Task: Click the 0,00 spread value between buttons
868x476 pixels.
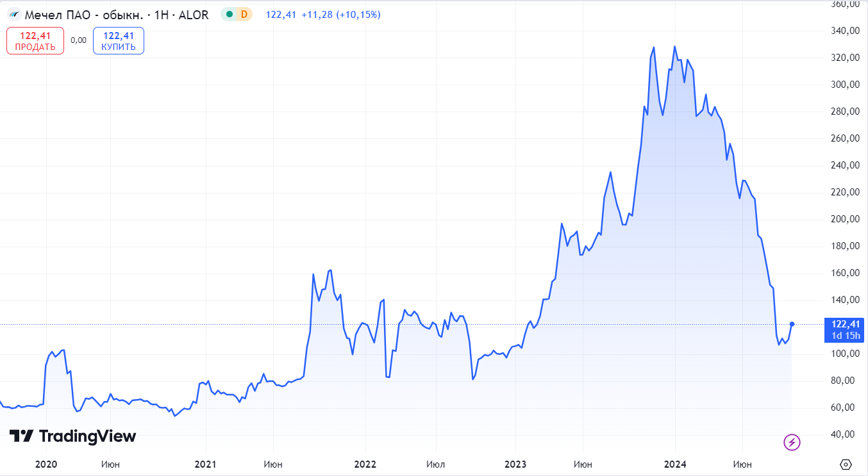Action: click(78, 40)
